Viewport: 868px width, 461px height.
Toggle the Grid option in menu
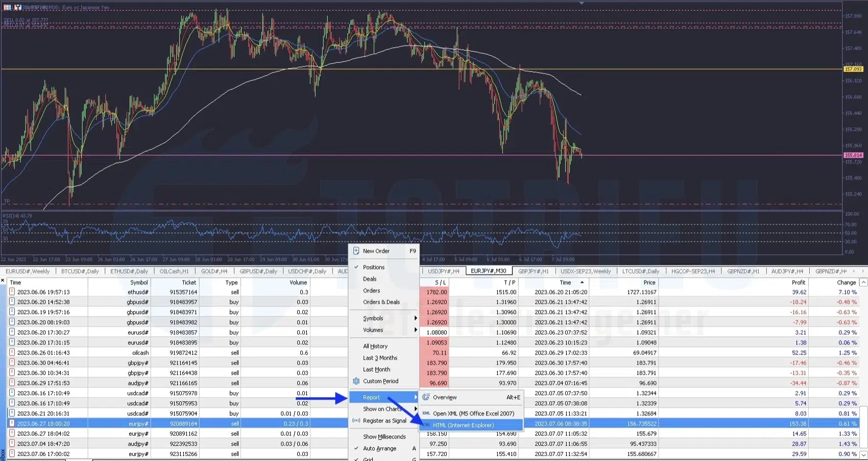[368, 458]
